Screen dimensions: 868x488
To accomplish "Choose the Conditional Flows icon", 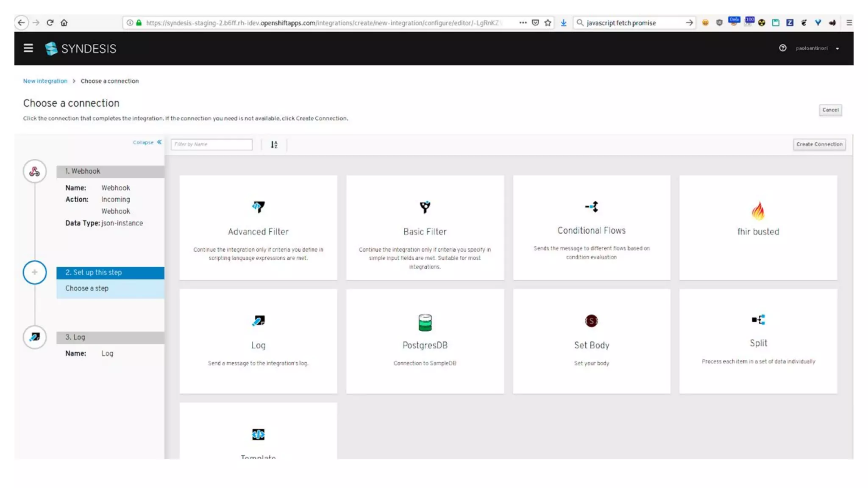I will tap(591, 207).
